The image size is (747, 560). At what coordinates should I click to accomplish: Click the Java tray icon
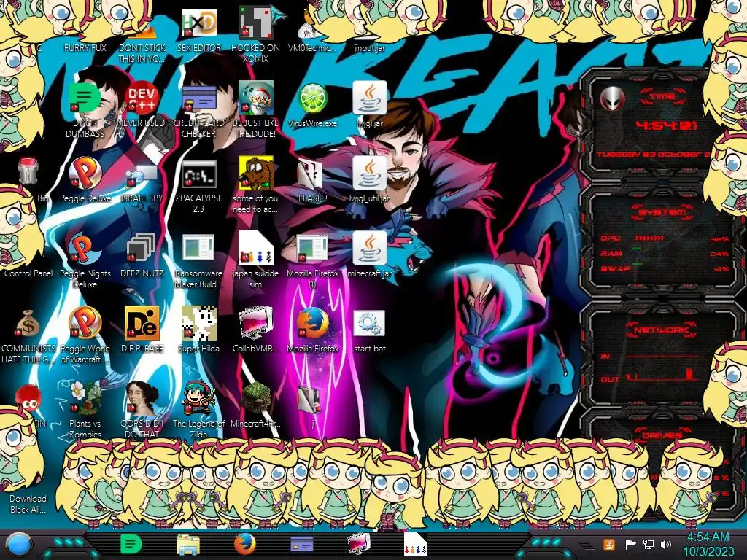point(609,544)
